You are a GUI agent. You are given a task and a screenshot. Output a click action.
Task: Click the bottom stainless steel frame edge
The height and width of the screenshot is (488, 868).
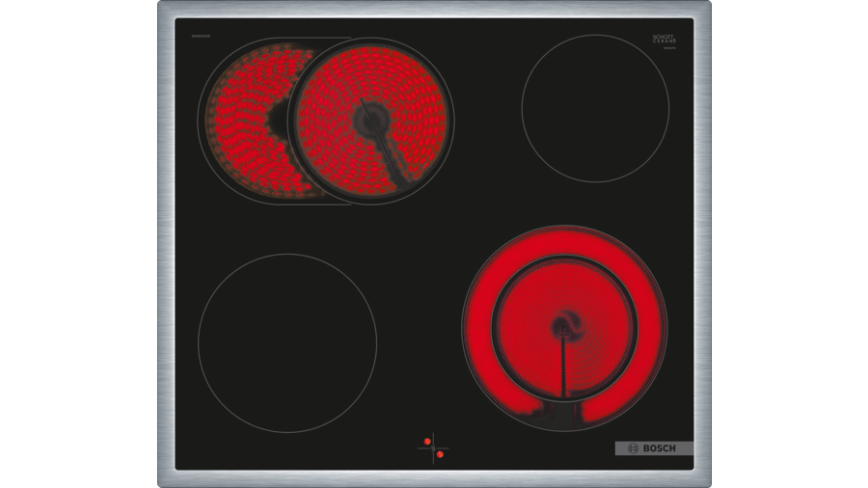click(x=434, y=479)
